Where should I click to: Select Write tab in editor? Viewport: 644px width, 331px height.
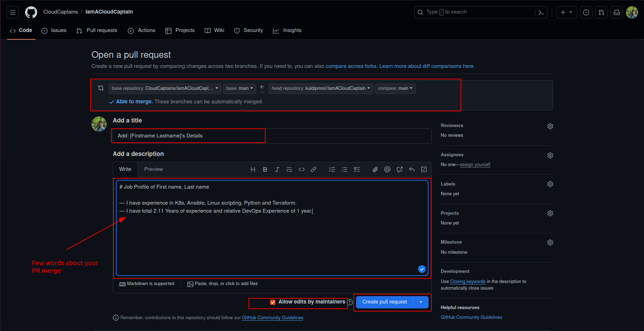(125, 170)
